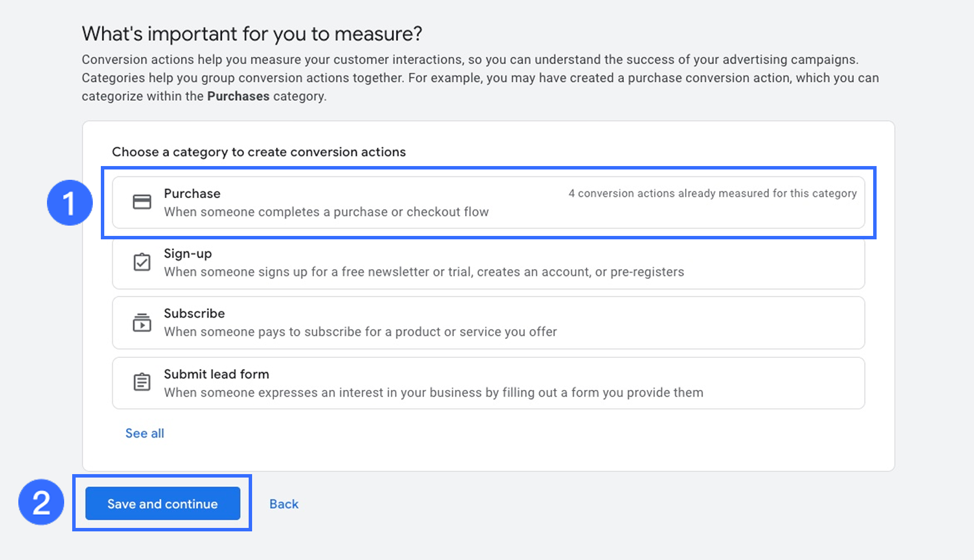Click the free newsletter or trial description

pyautogui.click(x=423, y=272)
